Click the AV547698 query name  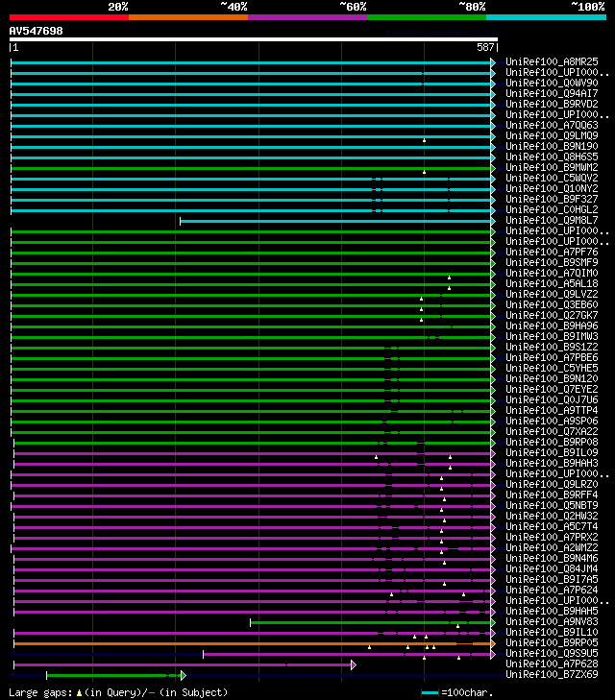pyautogui.click(x=37, y=32)
